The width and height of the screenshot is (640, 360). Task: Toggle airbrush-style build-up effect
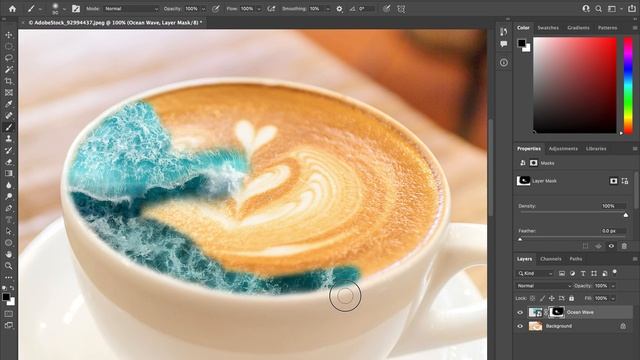point(271,9)
